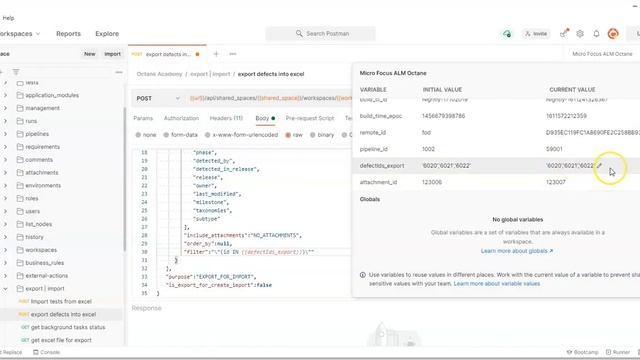Expand the history folder

[x=5, y=237]
